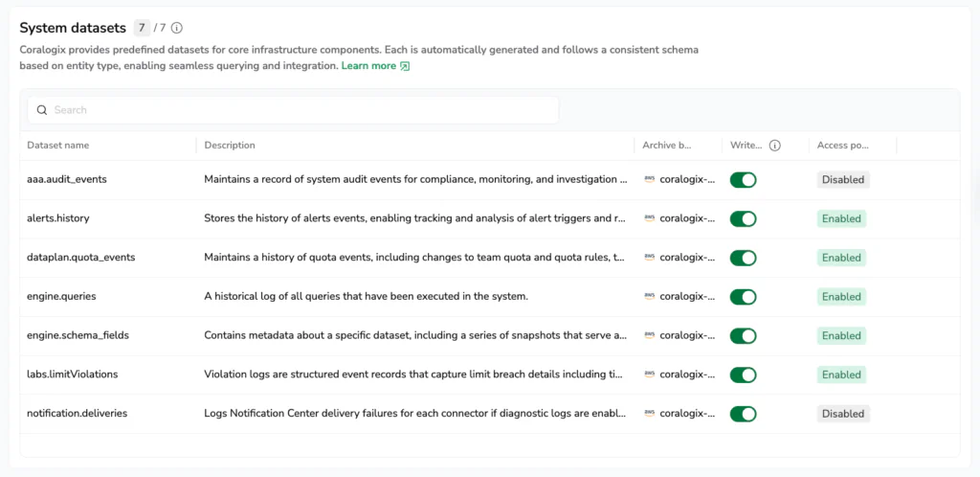Open the Learn more link

coord(368,66)
